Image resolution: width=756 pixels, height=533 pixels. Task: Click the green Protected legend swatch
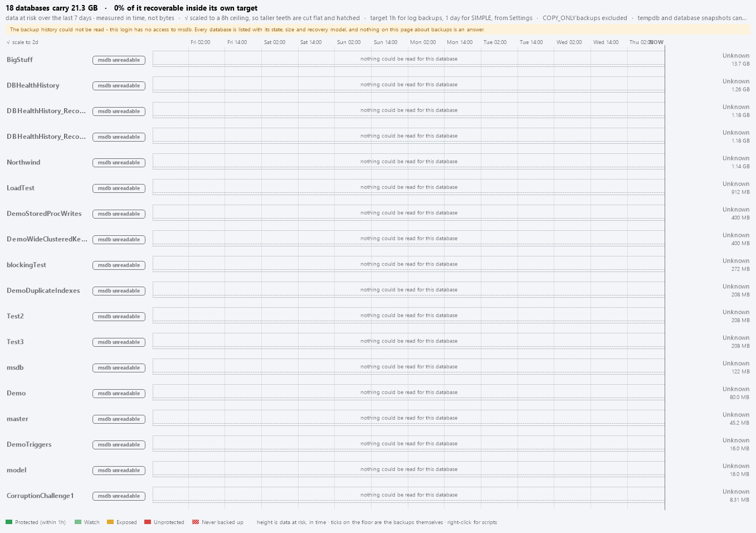[x=9, y=522]
